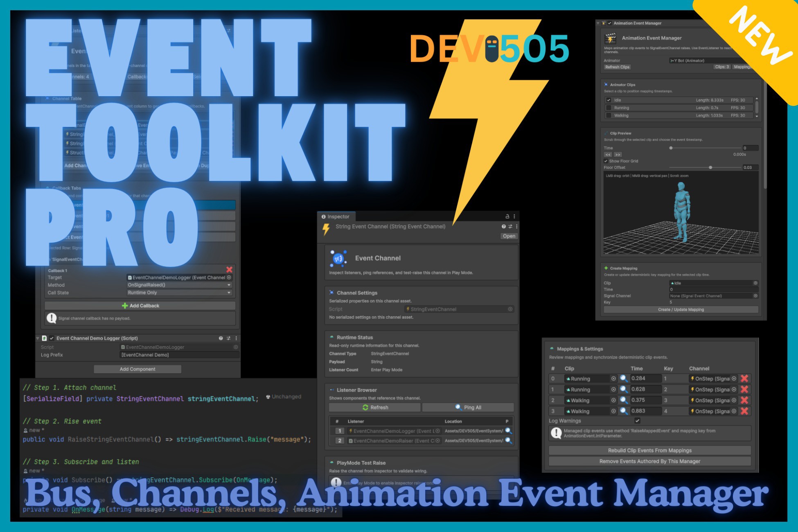Click Create / Update Mapping button
Image resolution: width=798 pixels, height=532 pixels.
681,309
